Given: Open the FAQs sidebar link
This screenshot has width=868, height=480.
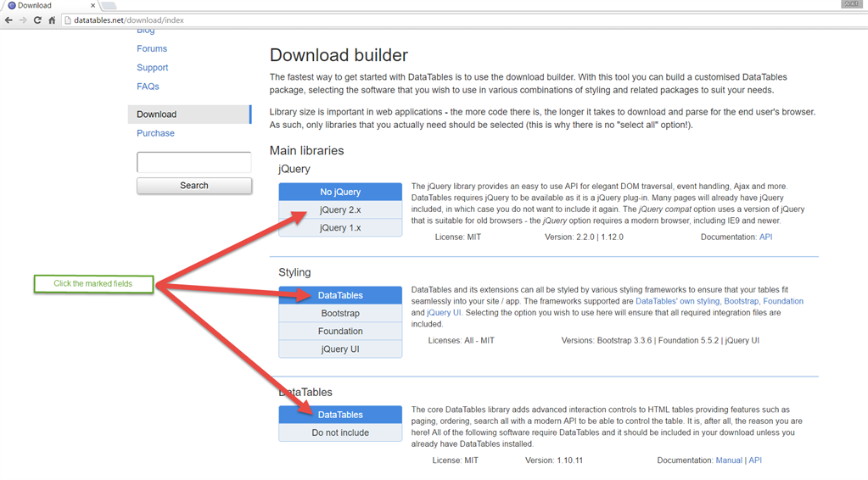Looking at the screenshot, I should 148,87.
